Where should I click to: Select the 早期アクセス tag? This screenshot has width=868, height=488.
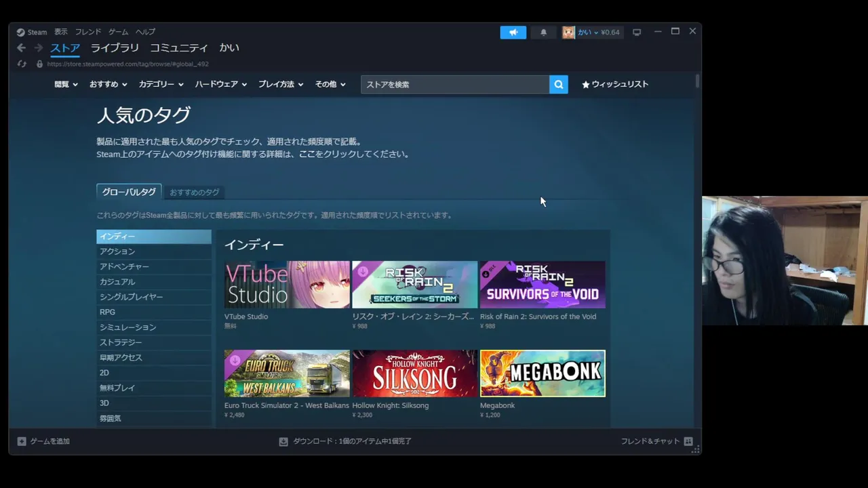click(x=154, y=358)
